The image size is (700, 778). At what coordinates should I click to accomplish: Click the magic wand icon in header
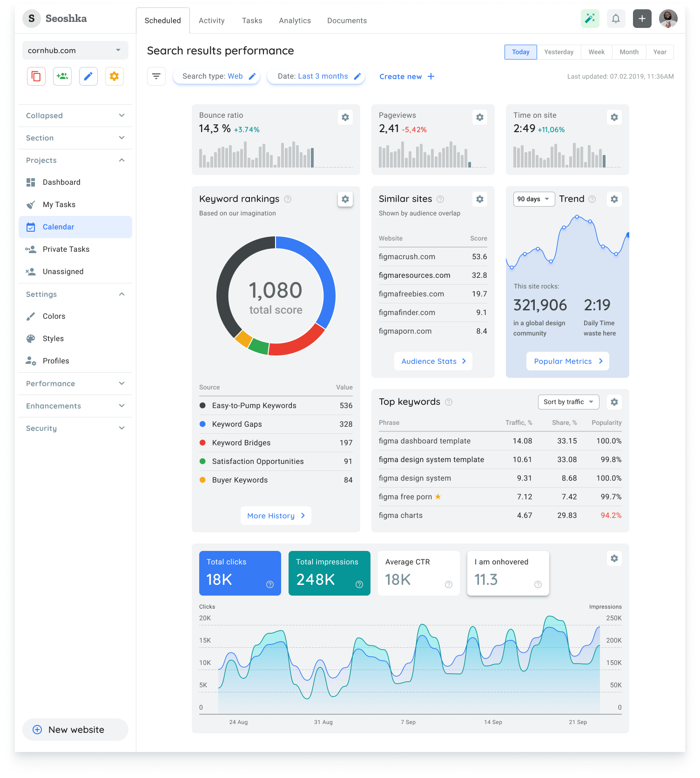click(x=590, y=19)
